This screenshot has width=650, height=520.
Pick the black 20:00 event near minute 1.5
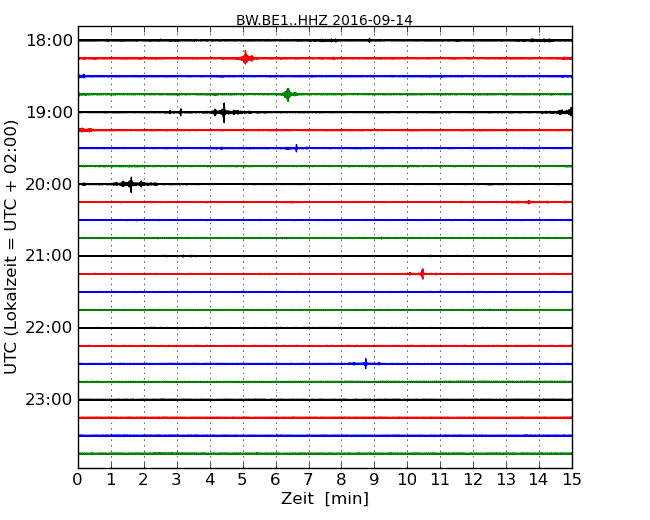tap(131, 184)
